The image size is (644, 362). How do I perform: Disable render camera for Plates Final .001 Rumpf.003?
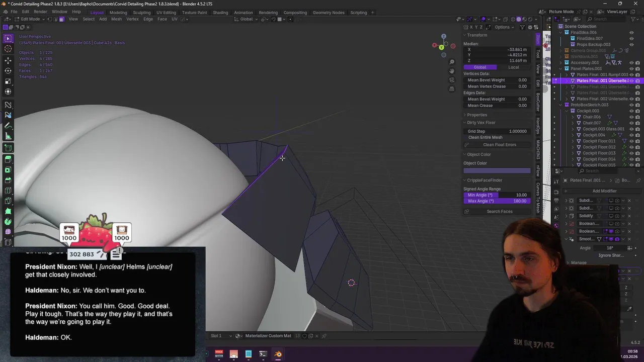[638, 74]
